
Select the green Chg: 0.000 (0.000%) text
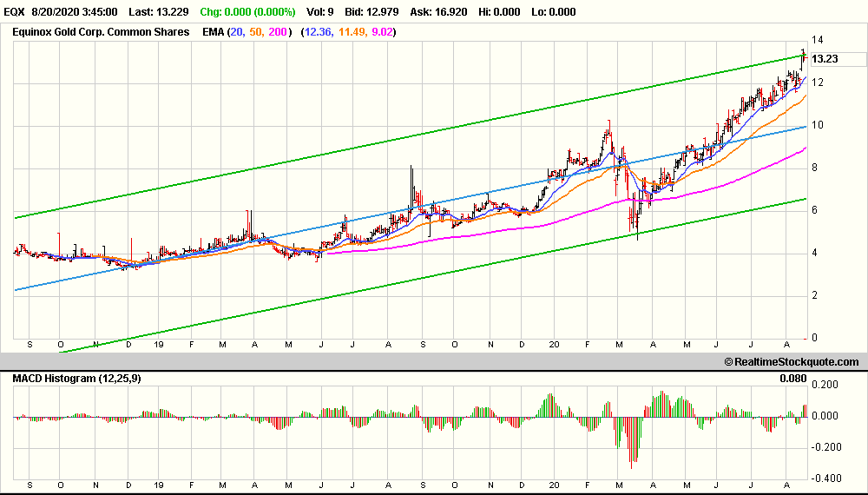247,11
